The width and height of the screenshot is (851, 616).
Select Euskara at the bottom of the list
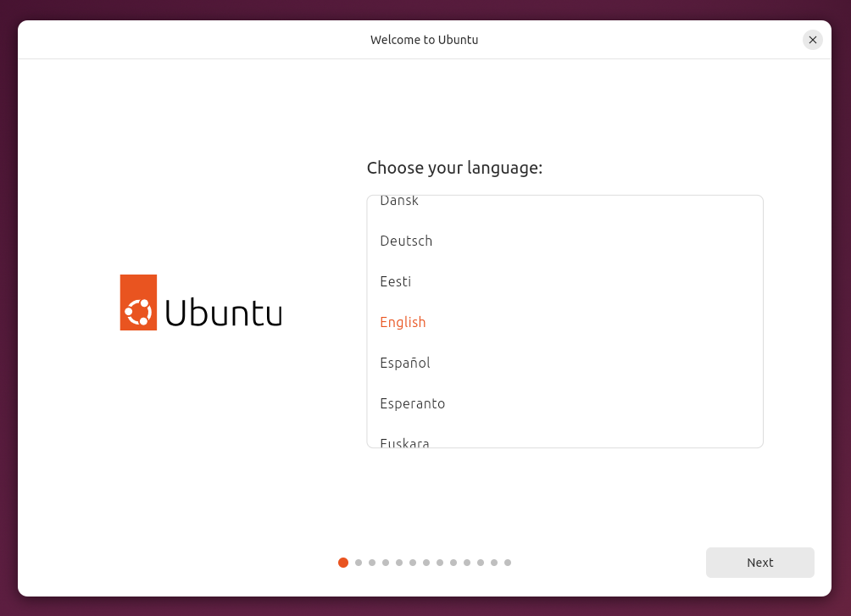[x=404, y=441]
